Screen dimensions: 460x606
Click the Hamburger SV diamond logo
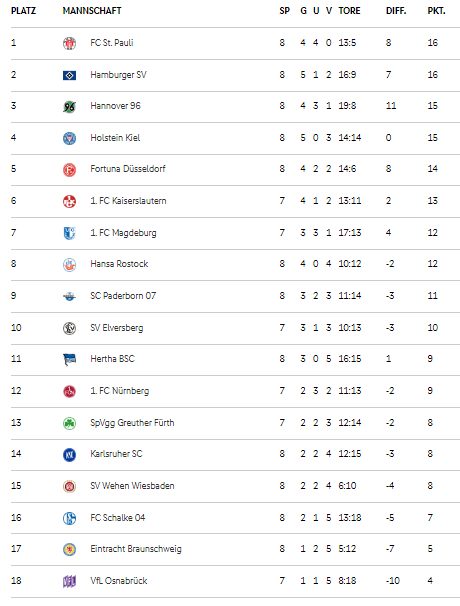[x=70, y=75]
